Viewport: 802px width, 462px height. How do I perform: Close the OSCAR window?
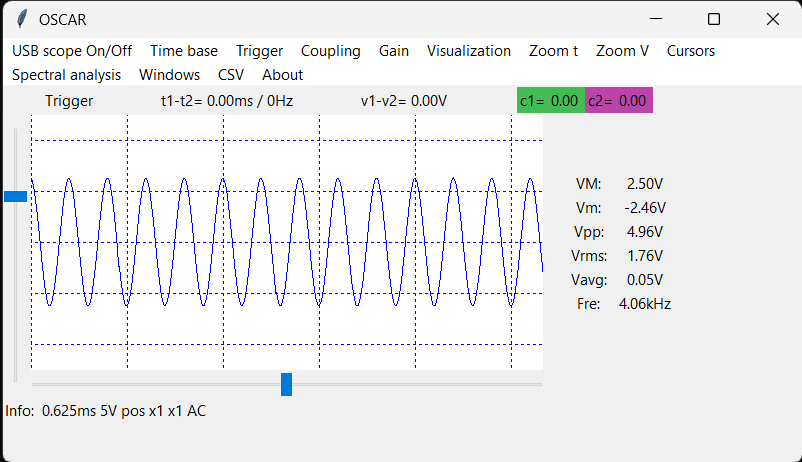pos(772,19)
